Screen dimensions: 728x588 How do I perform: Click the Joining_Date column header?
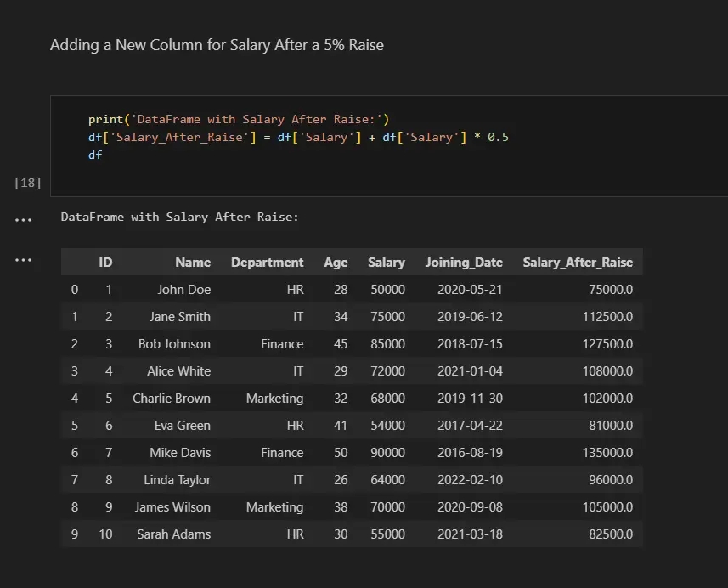pos(464,263)
